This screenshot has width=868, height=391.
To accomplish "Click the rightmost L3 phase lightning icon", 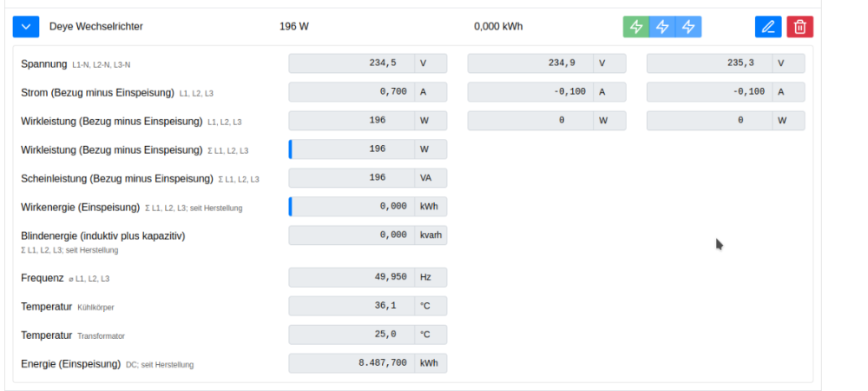I will (688, 27).
